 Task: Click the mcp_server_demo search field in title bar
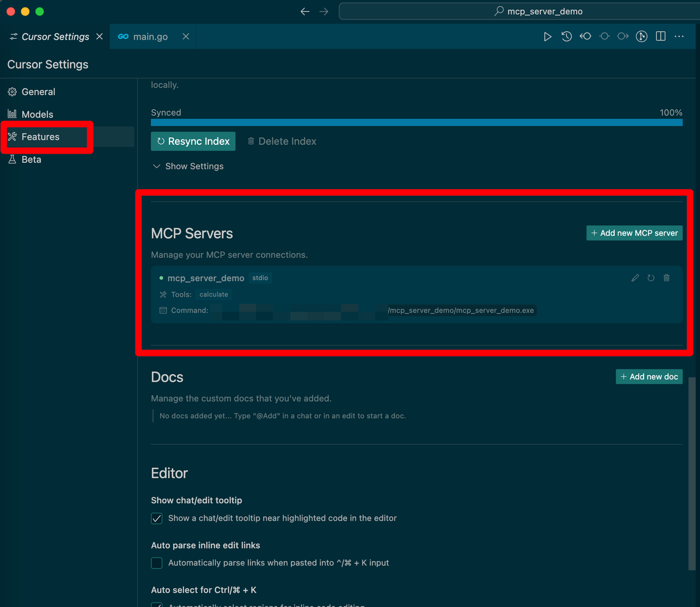520,11
